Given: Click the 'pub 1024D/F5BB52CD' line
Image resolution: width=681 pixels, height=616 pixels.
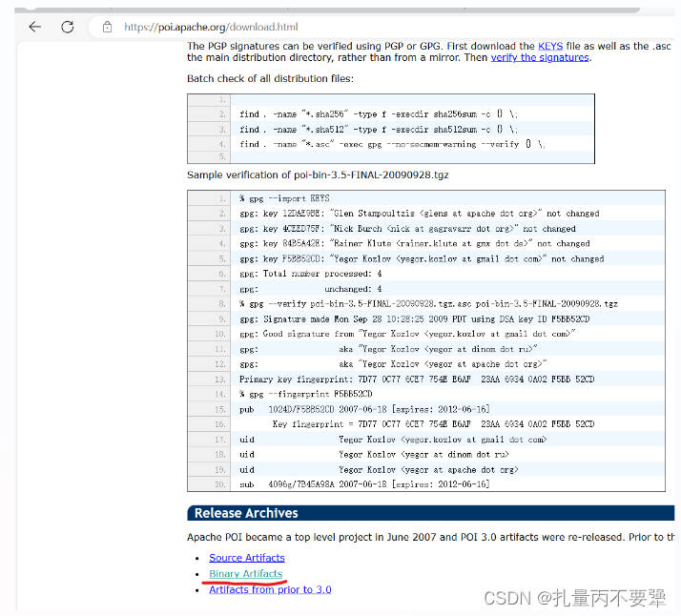Looking at the screenshot, I should pos(364,409).
